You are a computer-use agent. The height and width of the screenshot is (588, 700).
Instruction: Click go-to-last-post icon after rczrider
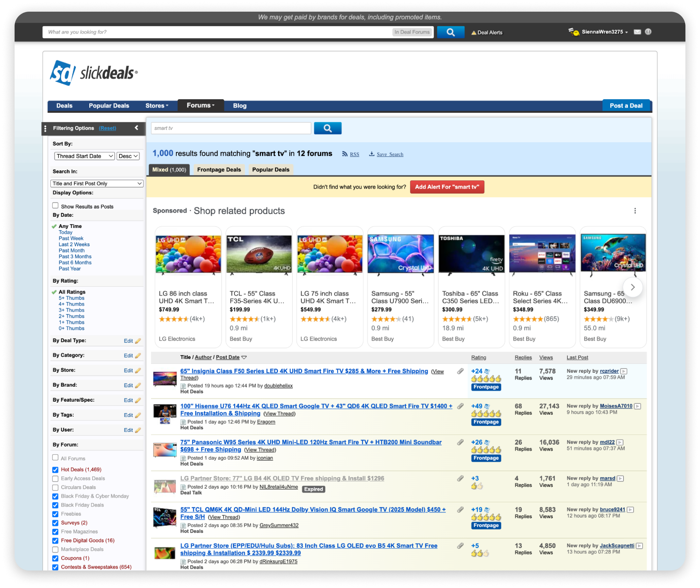click(x=623, y=371)
